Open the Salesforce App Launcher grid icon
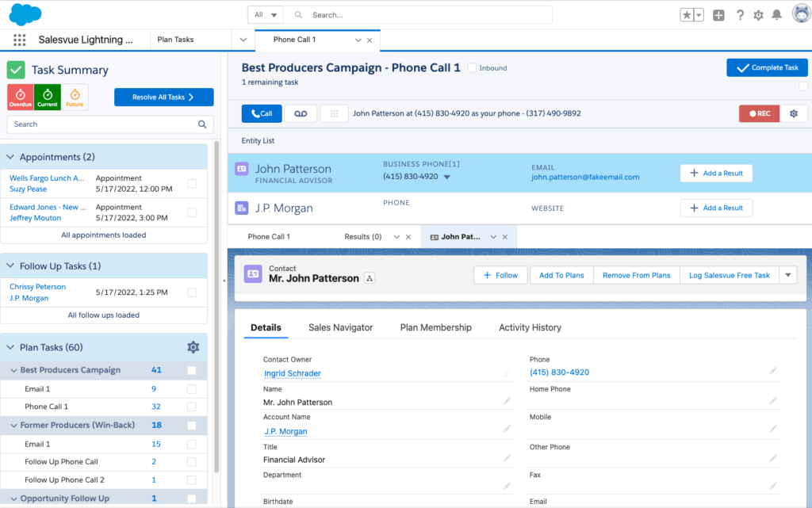 [x=20, y=40]
